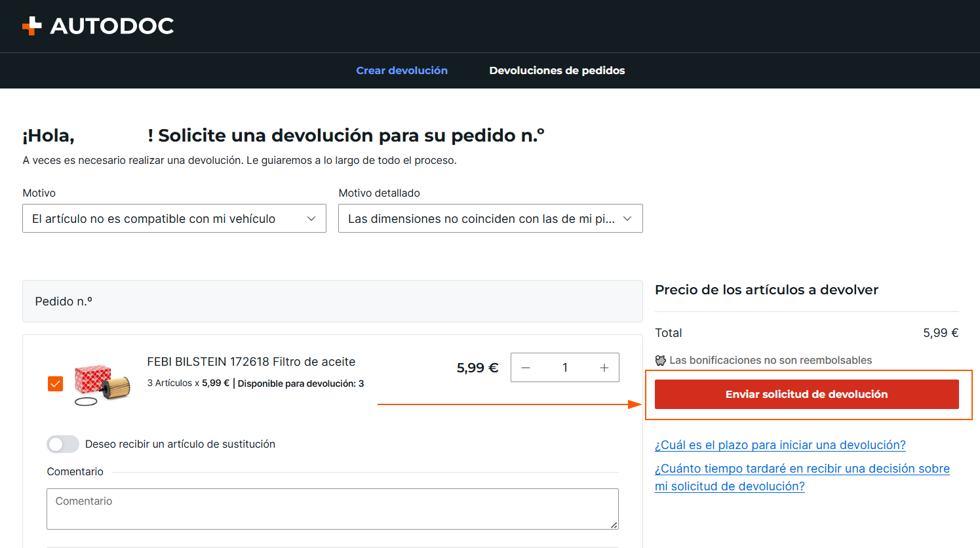The image size is (980, 548).
Task: Click into the Comentario text field
Action: (332, 509)
